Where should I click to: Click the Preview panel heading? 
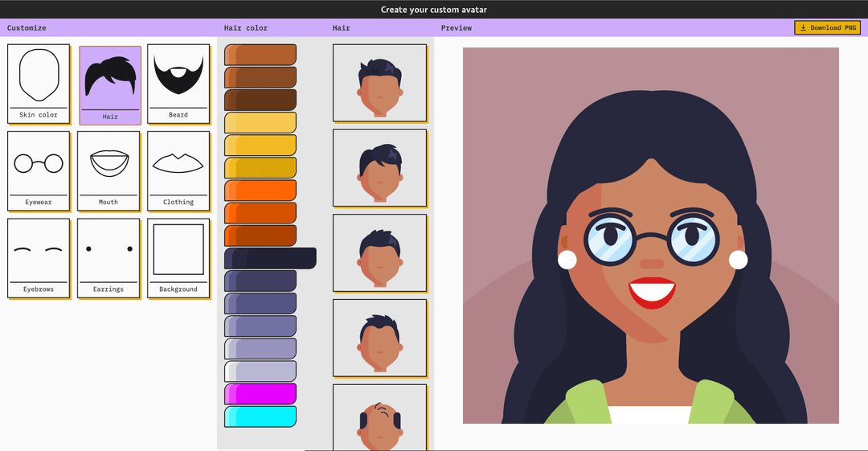[x=457, y=27]
